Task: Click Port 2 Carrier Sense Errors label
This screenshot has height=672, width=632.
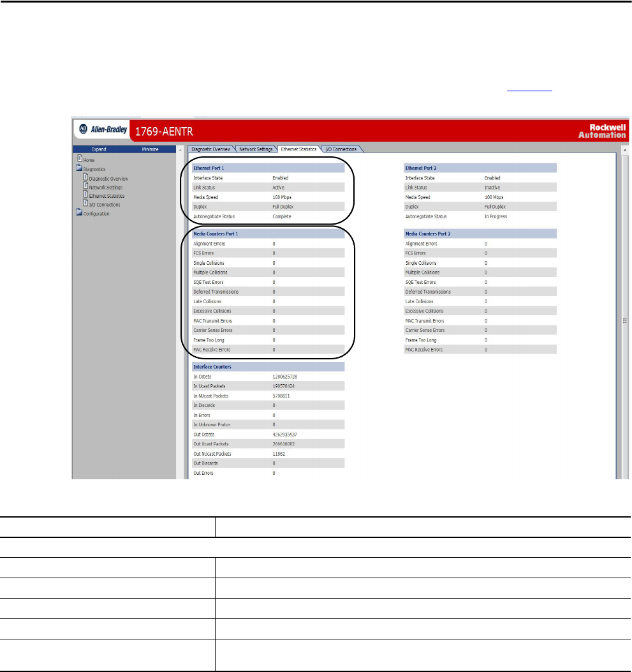Action: [425, 331]
